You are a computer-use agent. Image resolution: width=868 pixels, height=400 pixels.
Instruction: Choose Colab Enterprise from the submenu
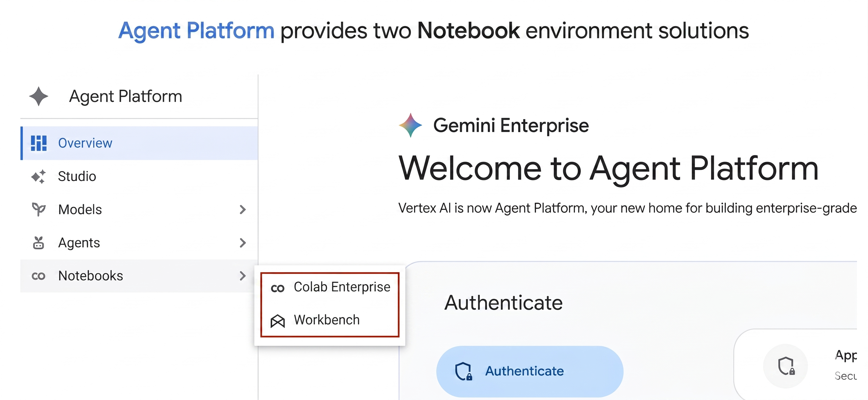tap(330, 287)
